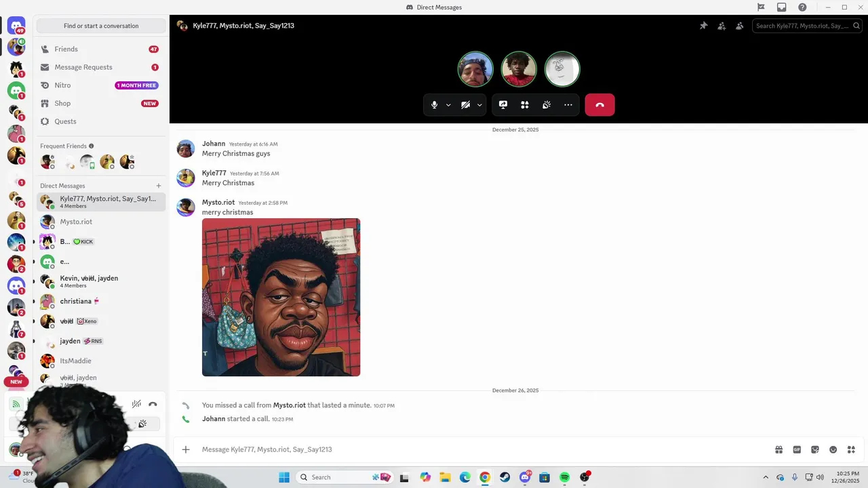Open camera options dropdown arrow

point(479,105)
